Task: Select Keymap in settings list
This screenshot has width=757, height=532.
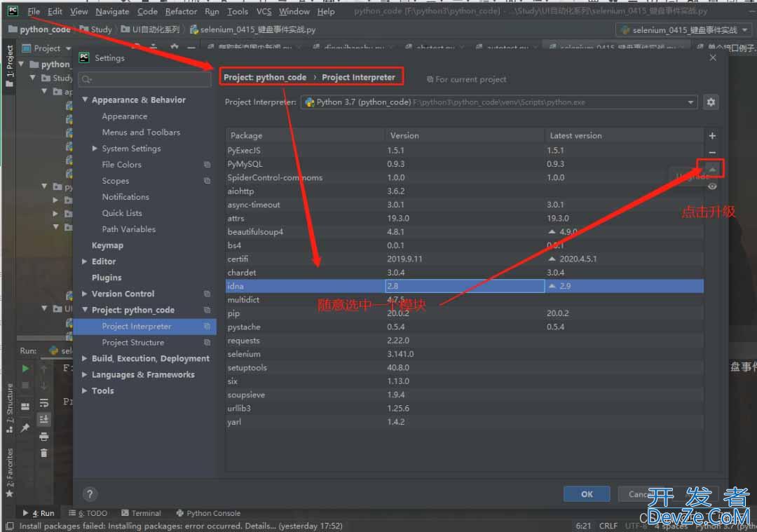Action: 108,246
